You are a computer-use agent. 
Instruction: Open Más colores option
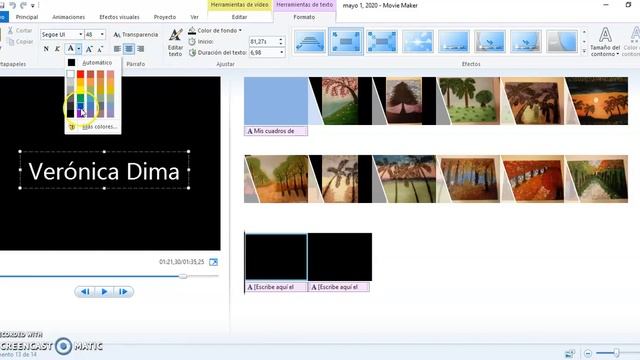[x=93, y=127]
